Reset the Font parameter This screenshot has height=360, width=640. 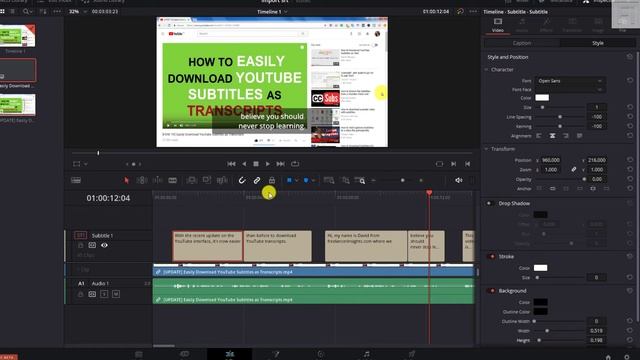pos(630,81)
